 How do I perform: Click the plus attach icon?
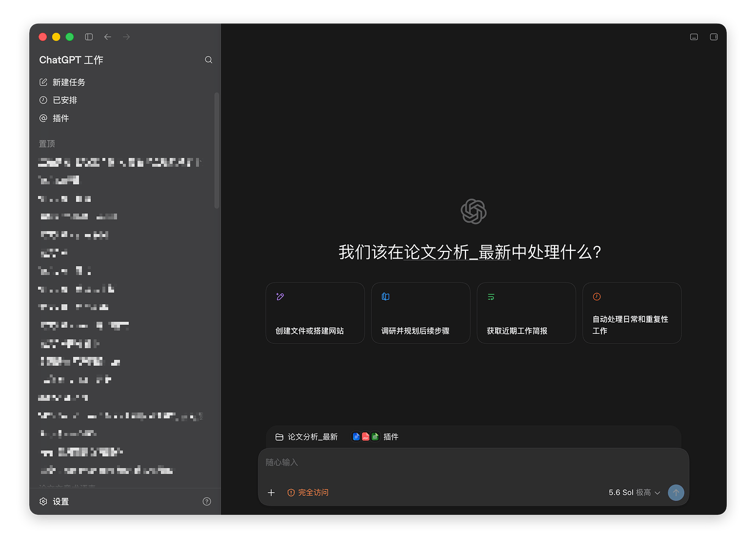[271, 493]
